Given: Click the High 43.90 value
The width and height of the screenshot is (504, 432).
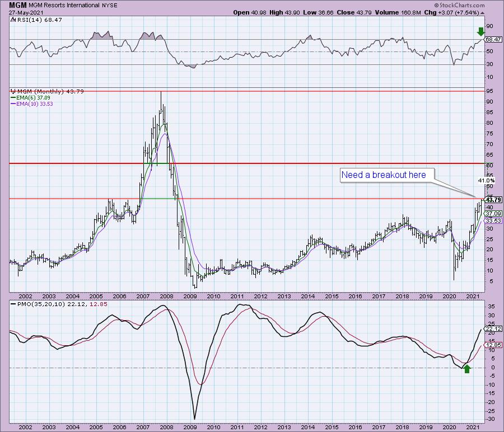Looking at the screenshot, I should 284,12.
